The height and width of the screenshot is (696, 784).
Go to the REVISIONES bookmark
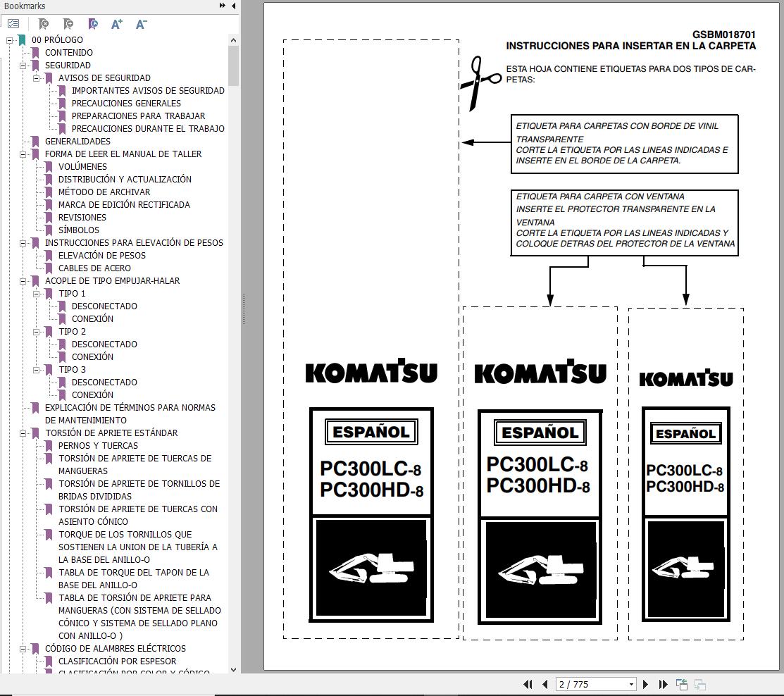click(x=82, y=218)
